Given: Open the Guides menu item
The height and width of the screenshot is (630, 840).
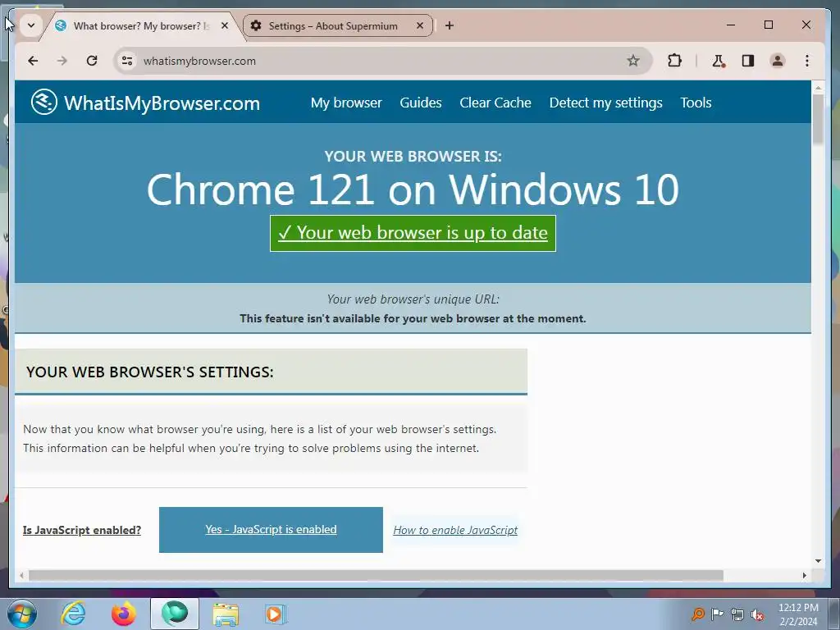Looking at the screenshot, I should click(x=421, y=103).
